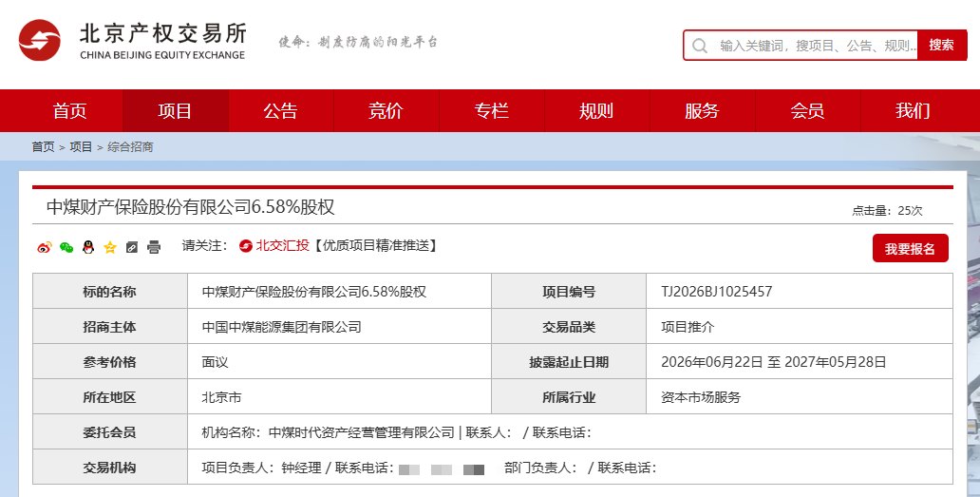Click the printer icon
Viewport: 980px width, 497px height.
coord(154,247)
